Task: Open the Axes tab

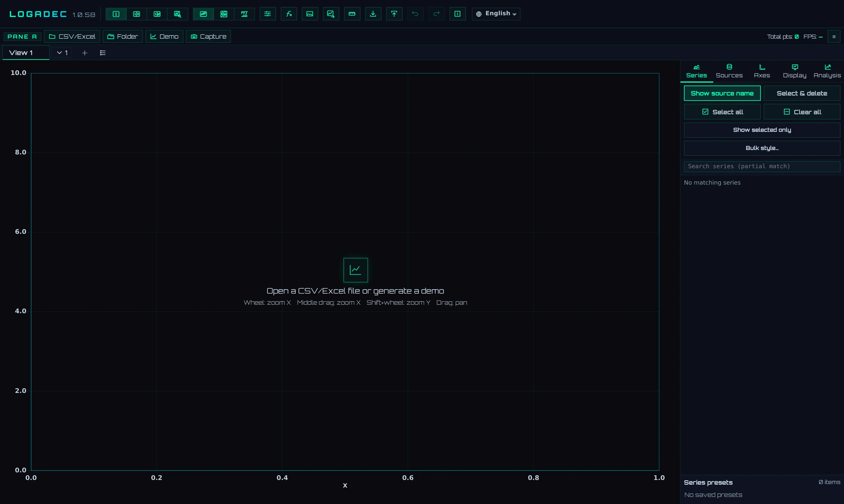Action: pos(762,71)
